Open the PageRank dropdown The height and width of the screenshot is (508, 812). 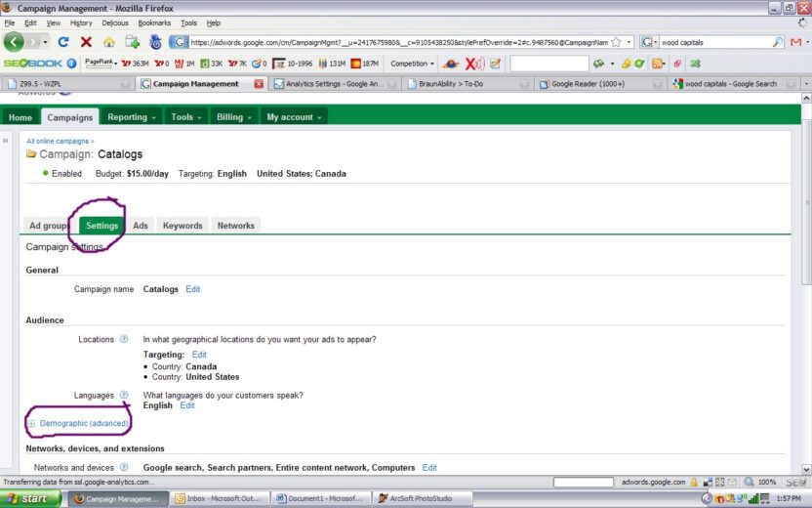pyautogui.click(x=101, y=63)
